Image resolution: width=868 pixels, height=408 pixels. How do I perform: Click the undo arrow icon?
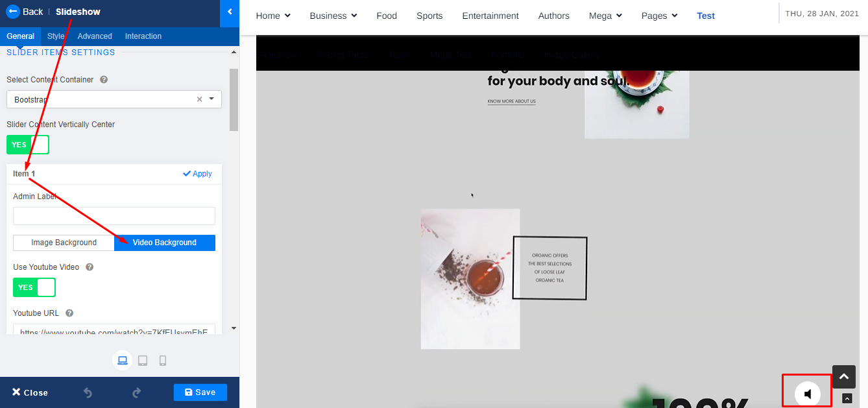pos(88,392)
